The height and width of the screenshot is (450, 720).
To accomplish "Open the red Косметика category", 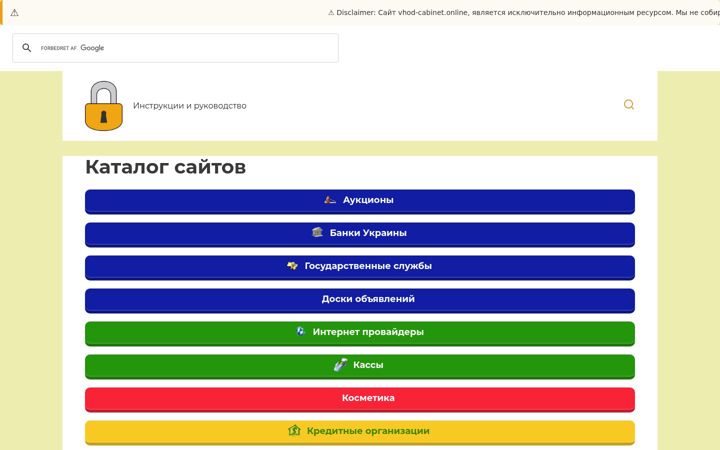I will 360,400.
